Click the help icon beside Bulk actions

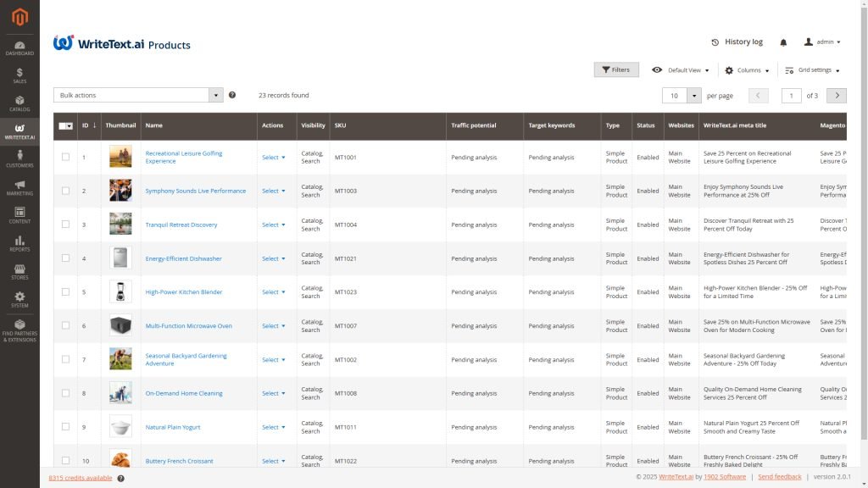[x=232, y=96]
